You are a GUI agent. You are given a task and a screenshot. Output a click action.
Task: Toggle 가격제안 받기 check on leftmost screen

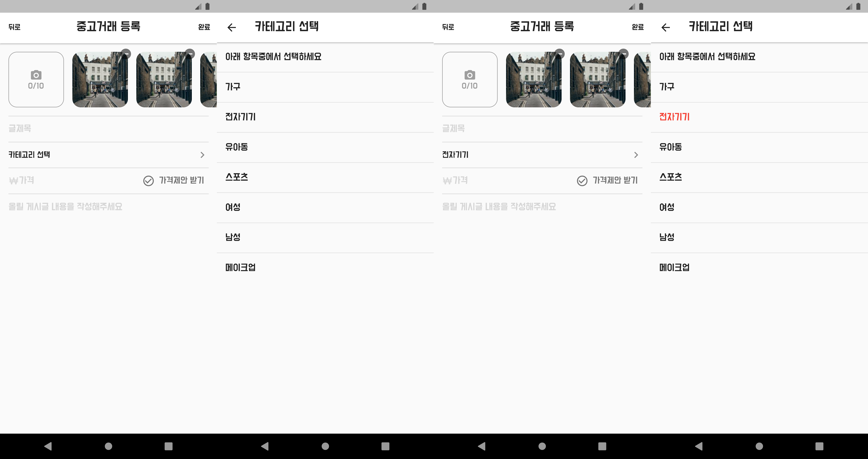point(149,181)
